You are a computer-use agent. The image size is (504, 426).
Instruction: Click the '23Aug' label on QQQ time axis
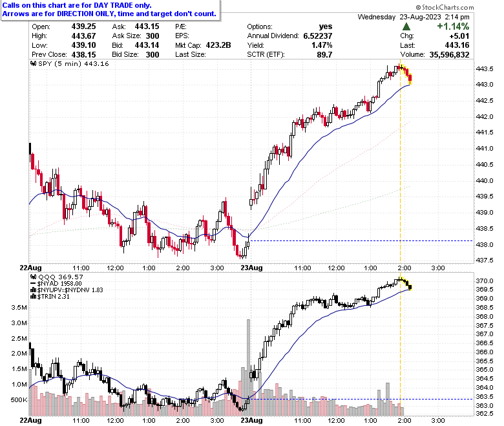(x=252, y=420)
